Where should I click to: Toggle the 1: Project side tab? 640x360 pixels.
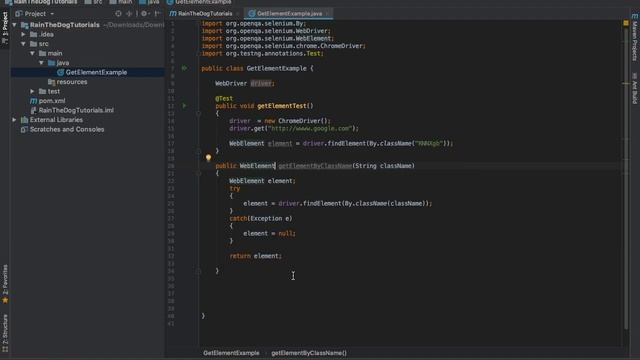point(5,29)
